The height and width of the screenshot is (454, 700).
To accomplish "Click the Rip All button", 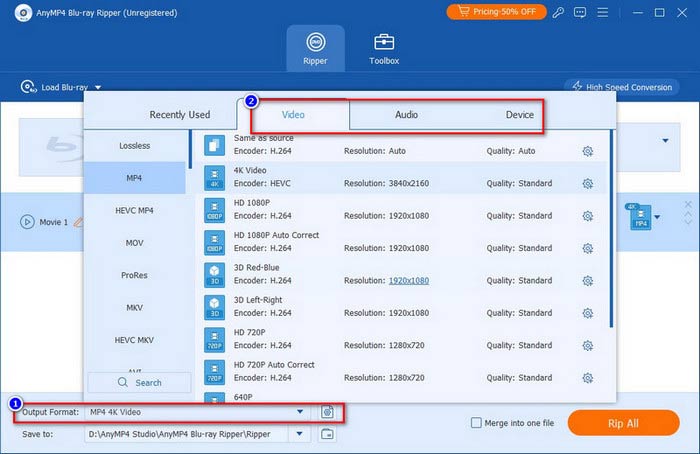I will coord(623,423).
